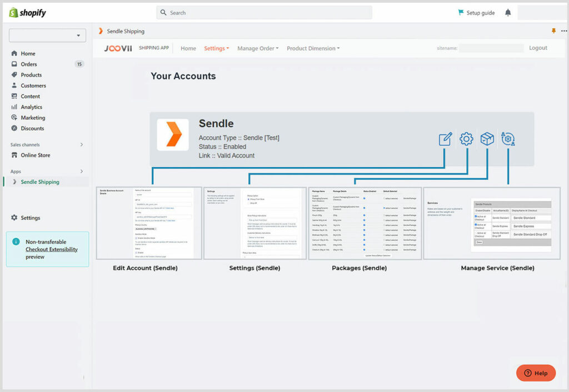Viewport: 569px width, 392px height.
Task: Click 'Status :: Enabled' text
Action: tap(222, 147)
